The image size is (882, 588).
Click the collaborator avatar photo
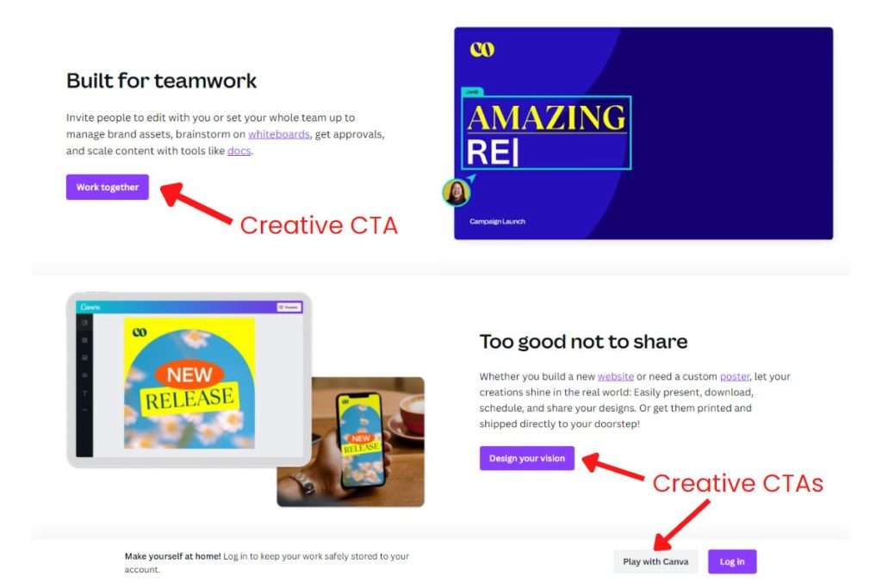[x=457, y=192]
